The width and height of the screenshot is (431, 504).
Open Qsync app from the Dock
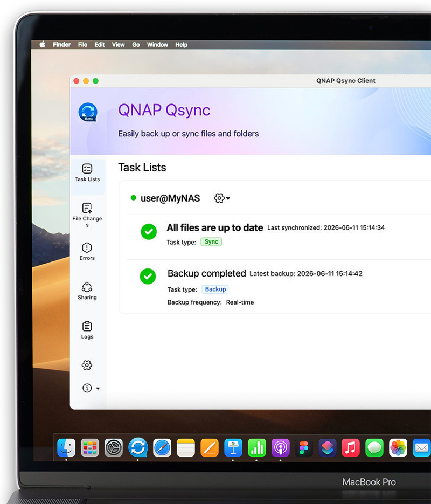138,447
